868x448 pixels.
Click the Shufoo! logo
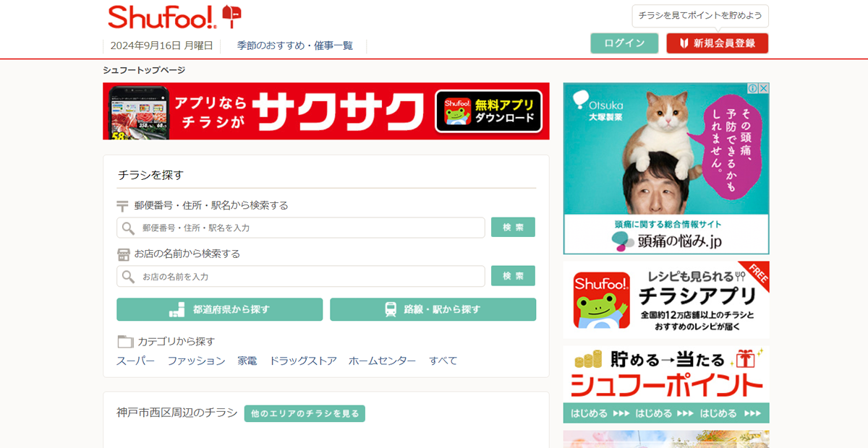point(162,16)
